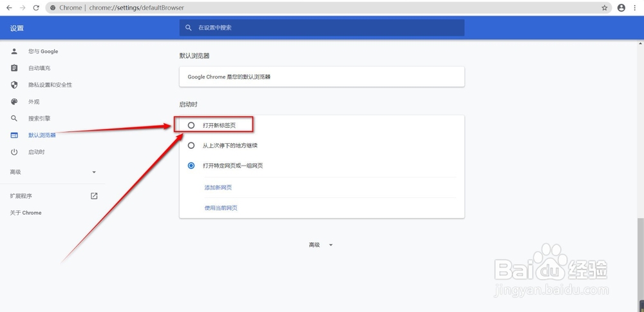Screen dimensions: 644x312
Task: Open the 关于 Chrome page
Action: (26, 213)
